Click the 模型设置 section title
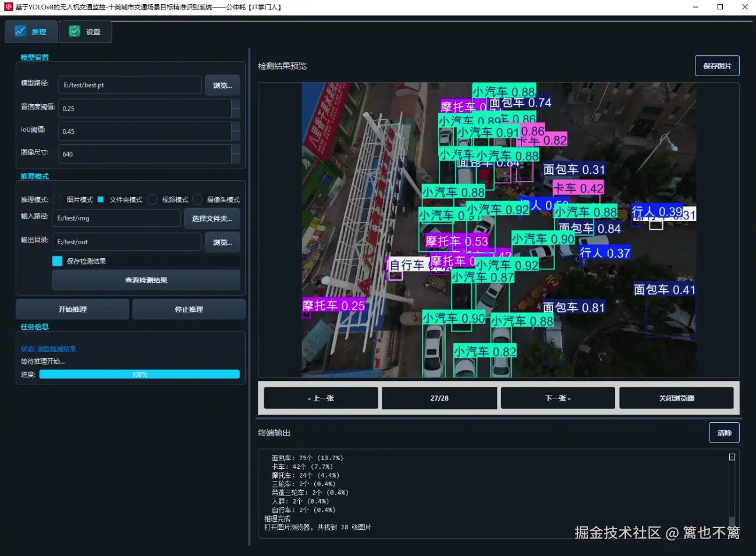 [34, 57]
